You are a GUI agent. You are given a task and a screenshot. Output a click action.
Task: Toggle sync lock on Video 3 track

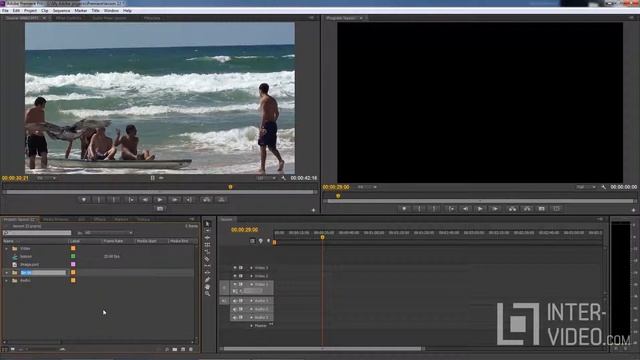click(241, 268)
